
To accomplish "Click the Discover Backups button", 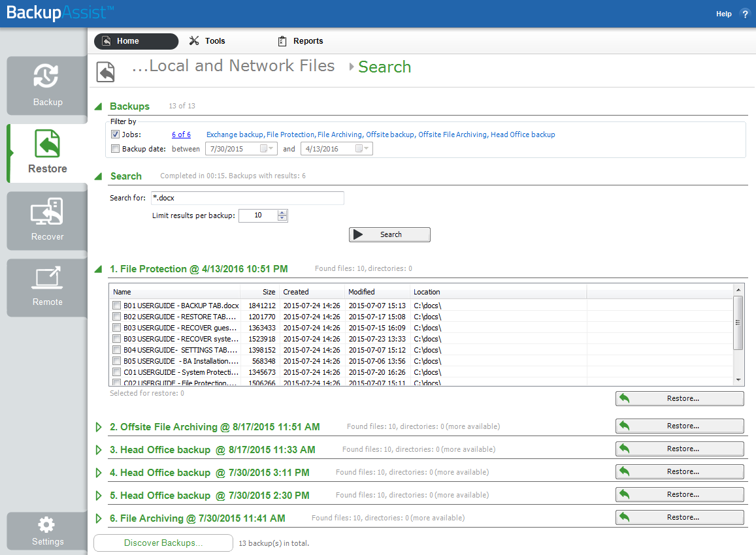I will 163,543.
